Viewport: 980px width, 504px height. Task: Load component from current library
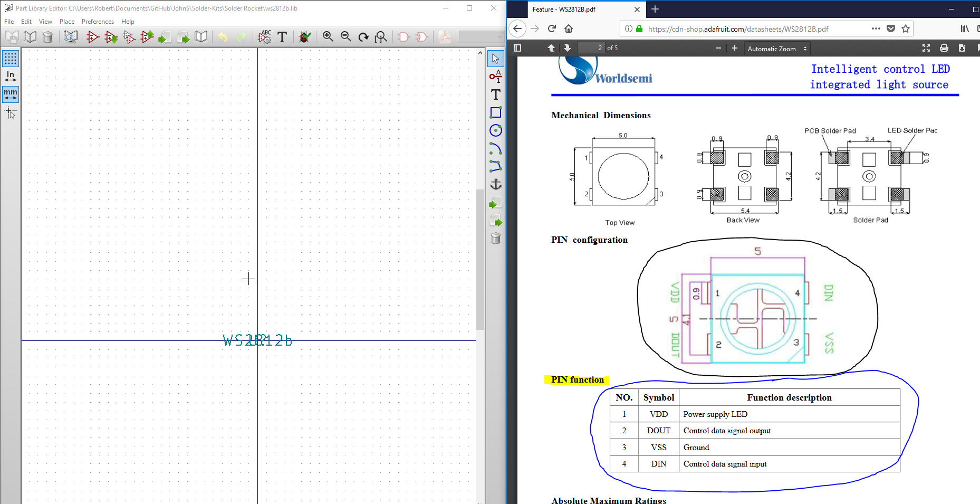click(111, 37)
